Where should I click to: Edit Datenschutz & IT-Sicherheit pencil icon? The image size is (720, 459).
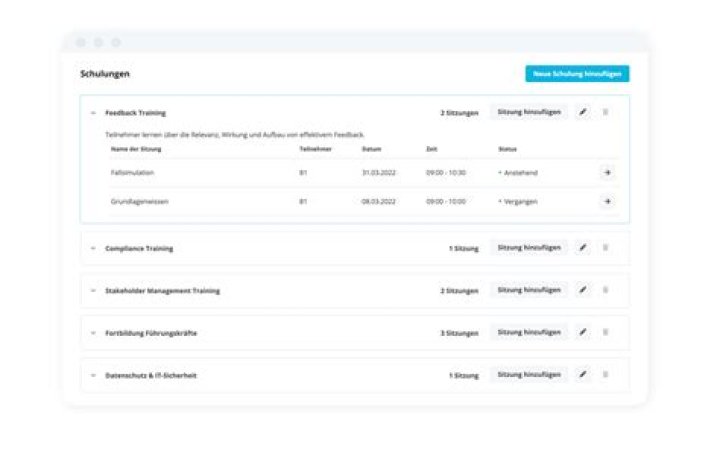pyautogui.click(x=583, y=375)
